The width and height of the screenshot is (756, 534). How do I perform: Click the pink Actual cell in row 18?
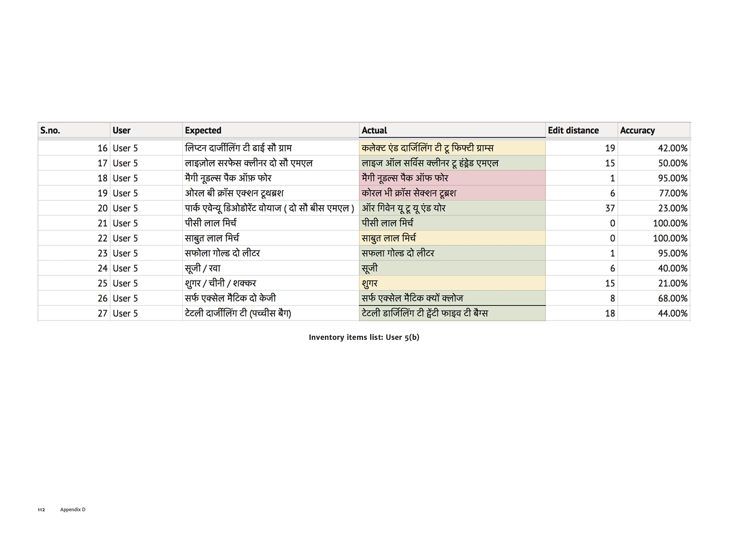pos(452,178)
